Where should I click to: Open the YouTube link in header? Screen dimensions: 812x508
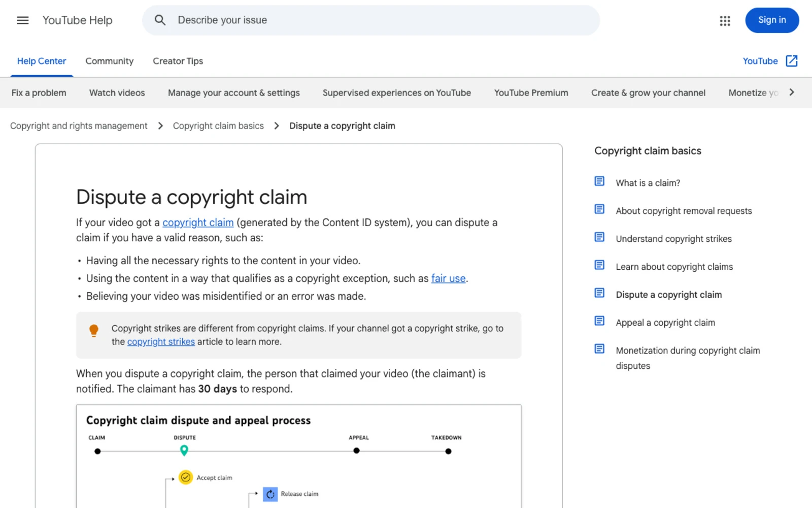760,61
